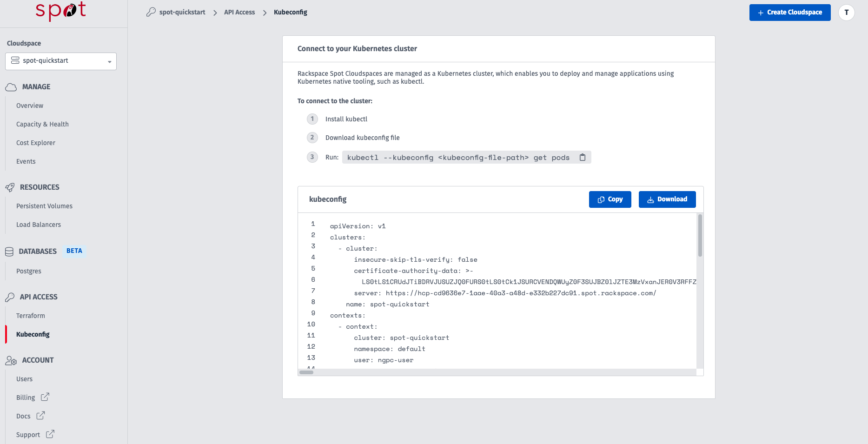The width and height of the screenshot is (868, 444).
Task: Copy the kubectl command with clipboard icon
Action: click(x=582, y=158)
